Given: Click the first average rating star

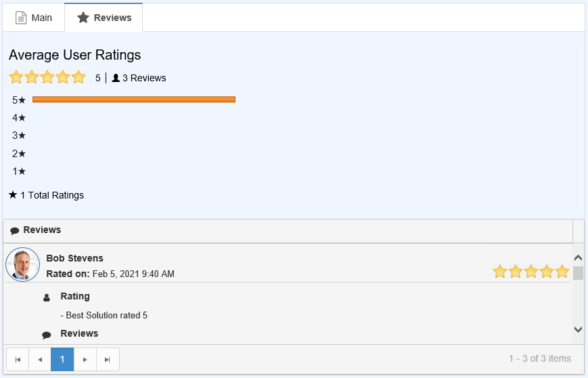Looking at the screenshot, I should [x=16, y=77].
